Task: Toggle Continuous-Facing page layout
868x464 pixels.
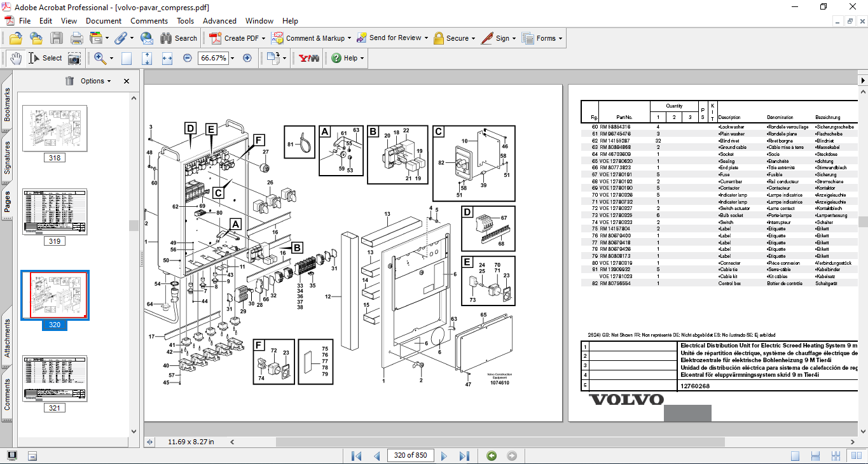Action: click(837, 456)
